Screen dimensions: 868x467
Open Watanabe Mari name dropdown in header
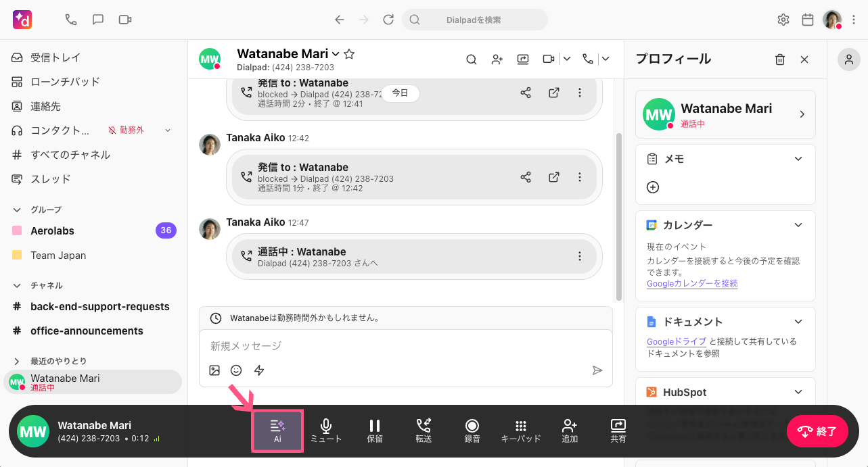(x=335, y=54)
